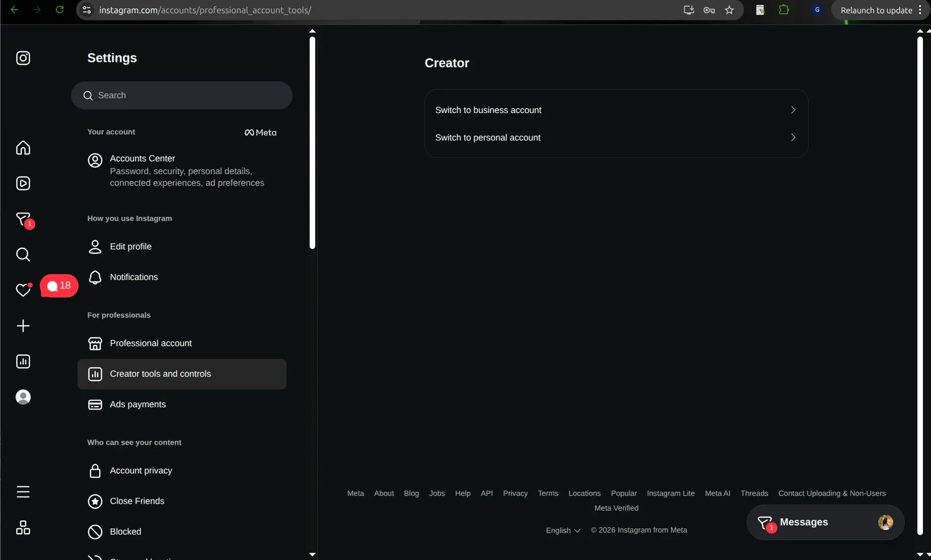Open Blocked accounts settings

click(182, 531)
